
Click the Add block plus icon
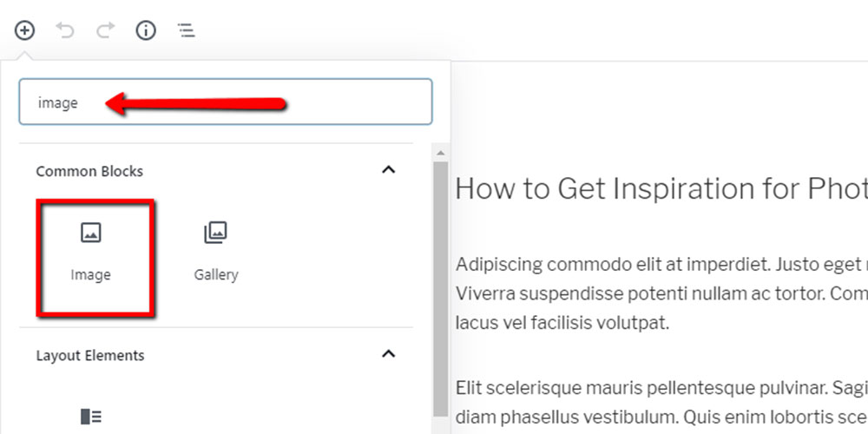[24, 30]
